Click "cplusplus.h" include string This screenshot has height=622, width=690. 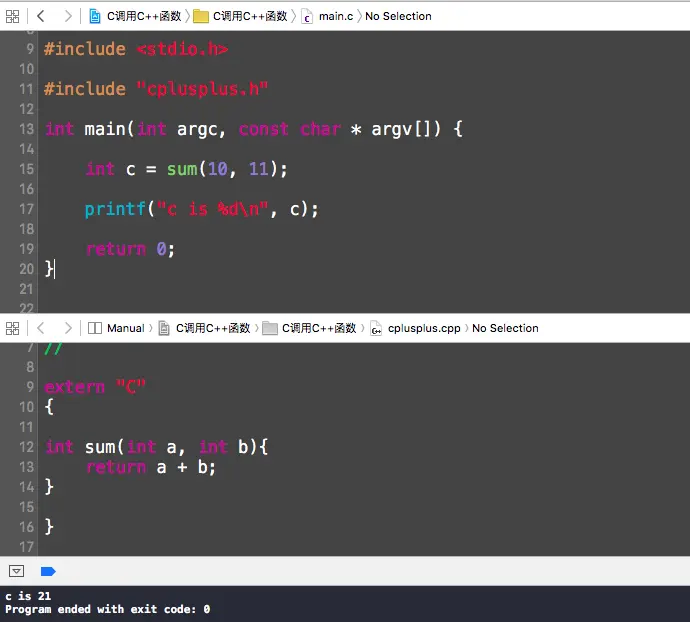(202, 89)
